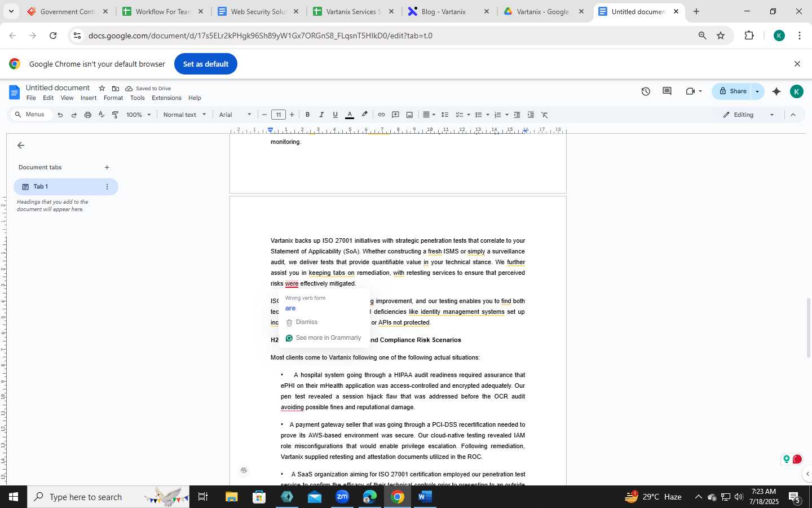Screen dimensions: 812x508
Task: Expand the checklist options dropdown
Action: coord(469,115)
